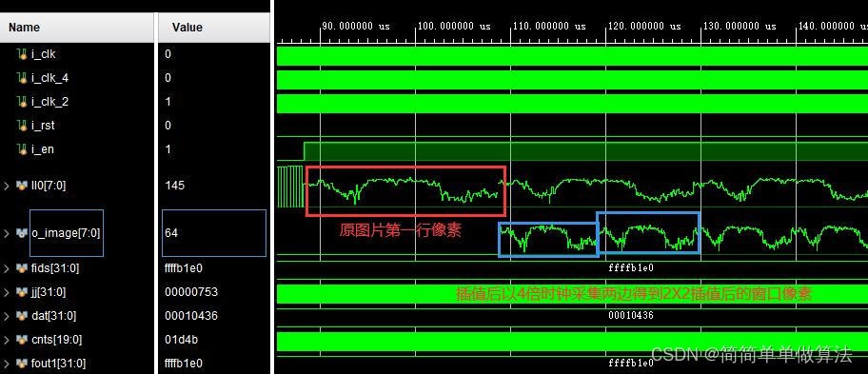Select the o_image[7:0] signal name
The height and width of the screenshot is (374, 868).
(x=66, y=233)
